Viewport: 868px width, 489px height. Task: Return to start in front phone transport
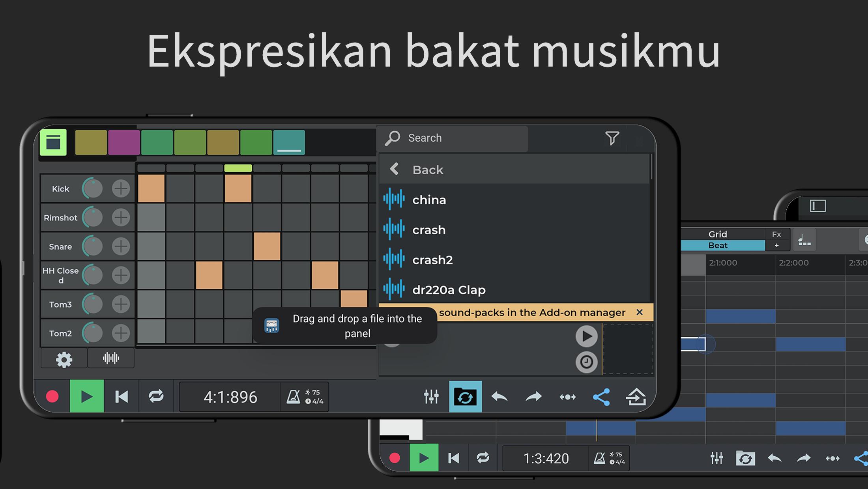(x=122, y=396)
